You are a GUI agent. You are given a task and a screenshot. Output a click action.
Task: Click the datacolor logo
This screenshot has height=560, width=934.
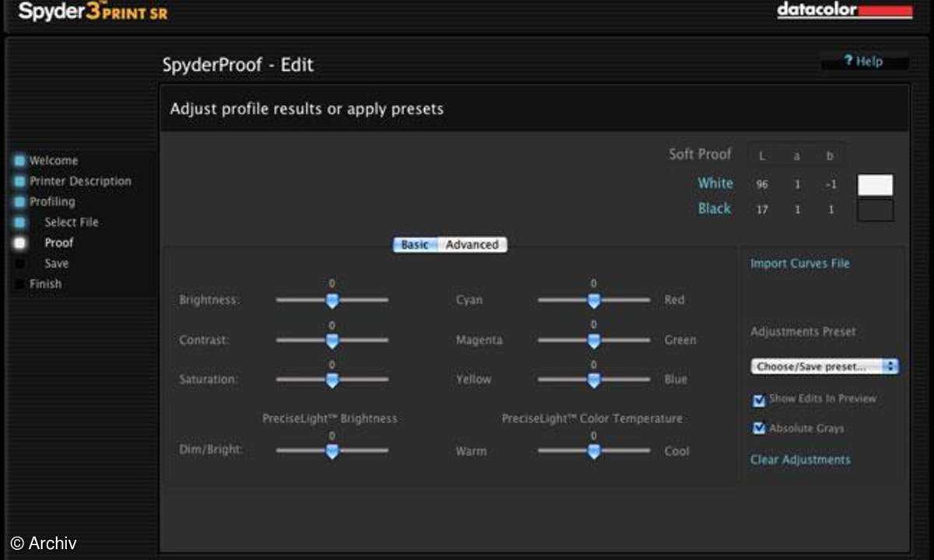pos(844,11)
